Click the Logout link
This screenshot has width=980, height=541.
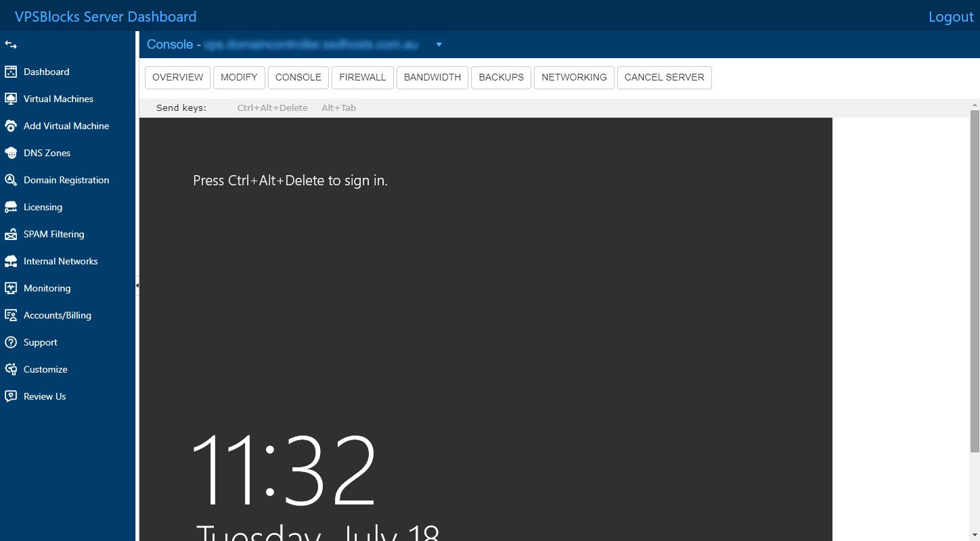pyautogui.click(x=950, y=17)
